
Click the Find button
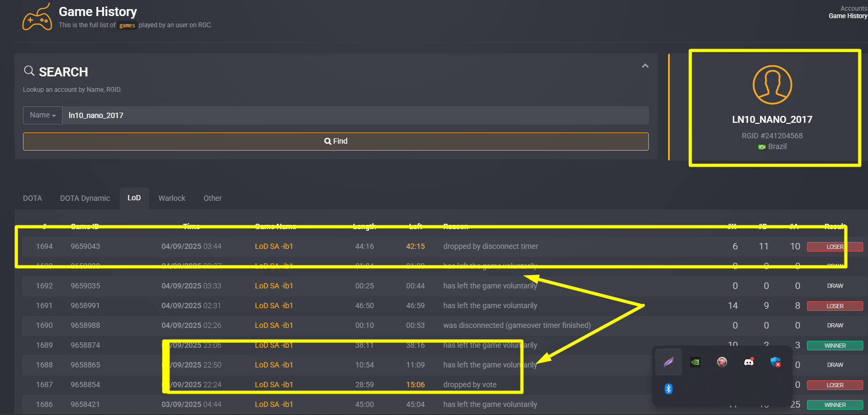pos(336,142)
